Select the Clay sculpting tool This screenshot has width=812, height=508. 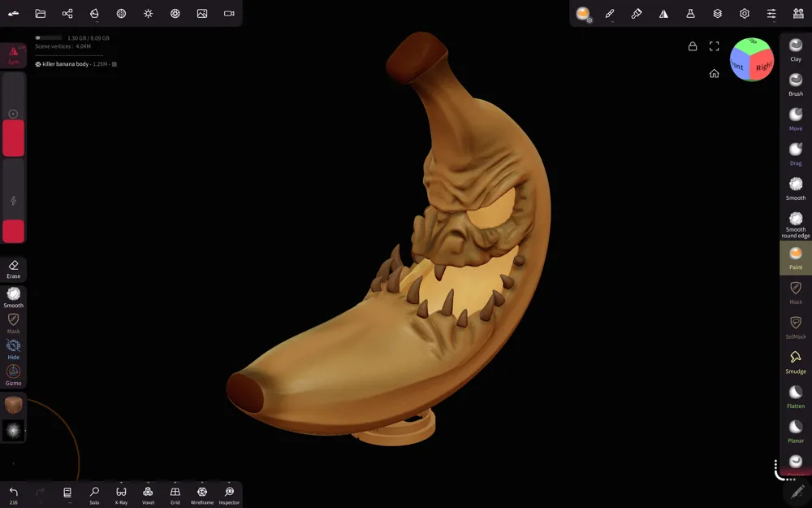pyautogui.click(x=796, y=50)
